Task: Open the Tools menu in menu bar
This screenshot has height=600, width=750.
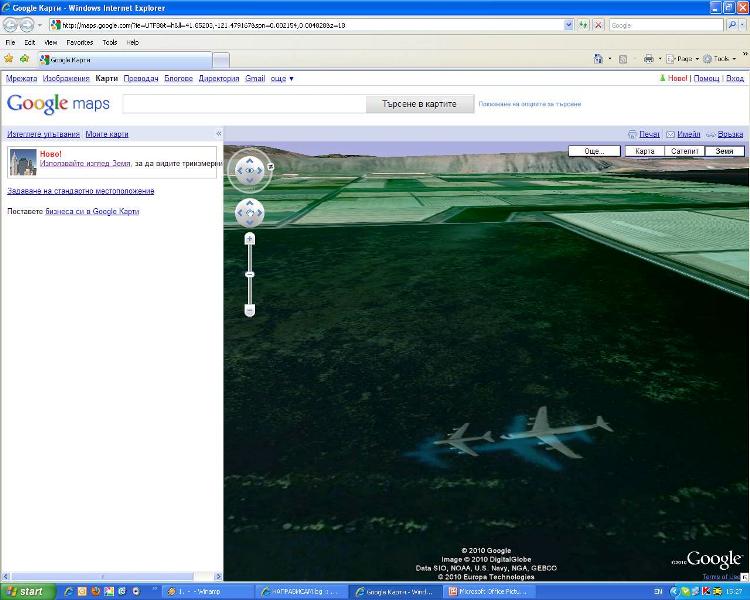Action: [x=109, y=43]
